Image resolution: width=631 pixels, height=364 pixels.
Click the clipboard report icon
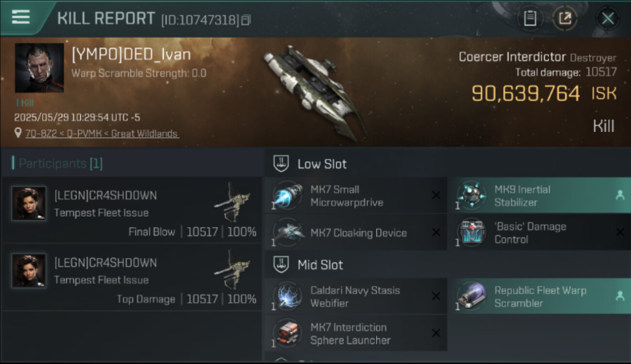(x=530, y=19)
